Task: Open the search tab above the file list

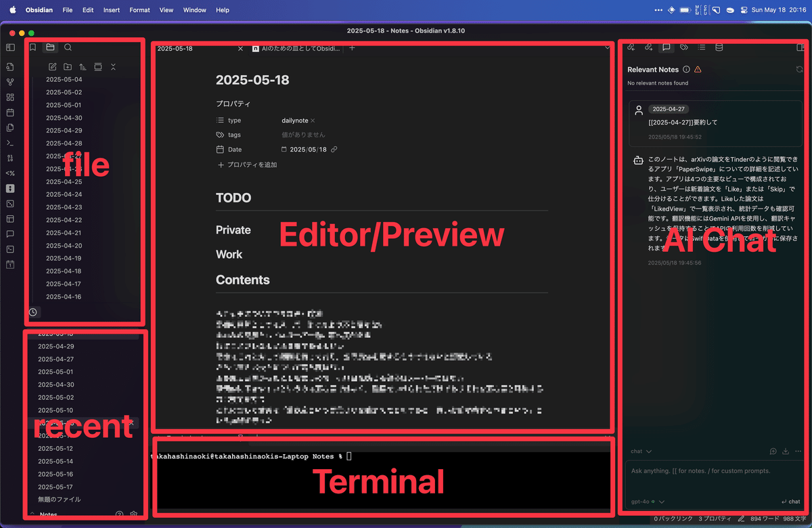Action: [68, 47]
